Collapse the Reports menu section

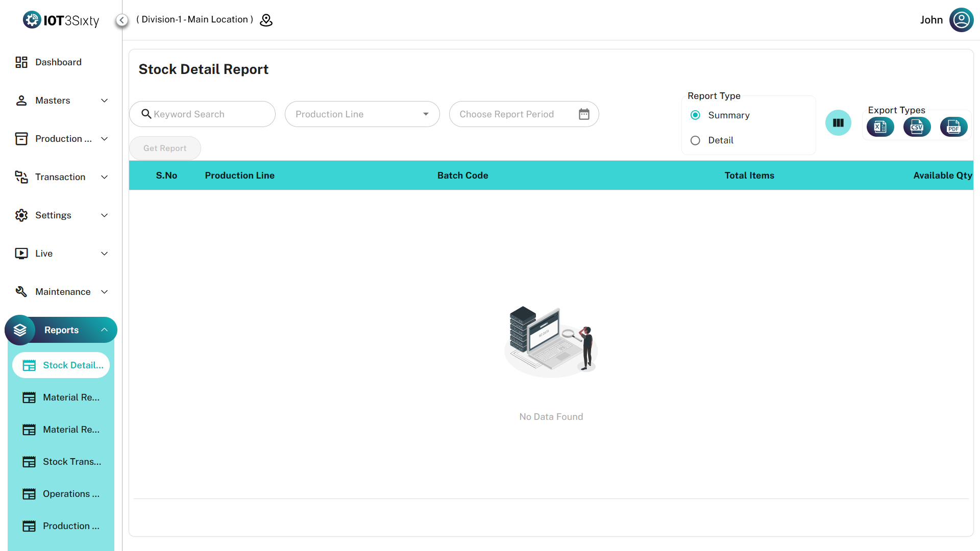point(61,330)
